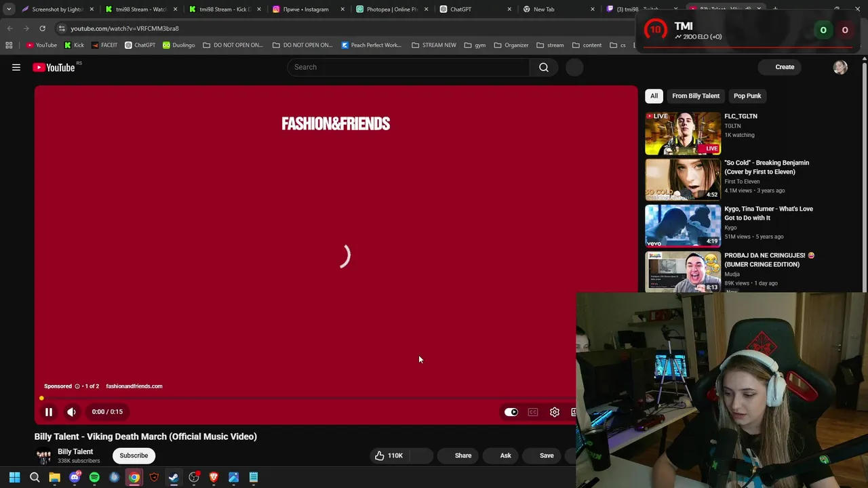The image size is (868, 488).
Task: Open the YouTube bookmark
Action: (x=41, y=45)
